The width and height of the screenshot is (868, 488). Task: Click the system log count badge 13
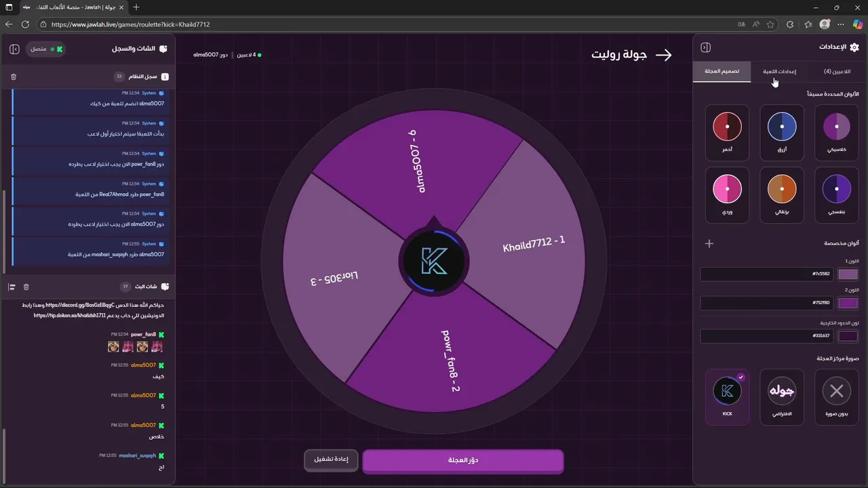119,77
